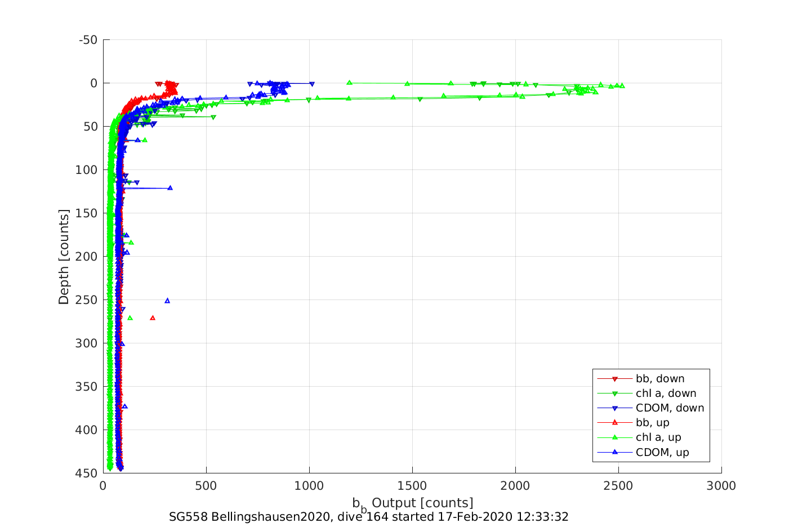798x532 pixels.
Task: Click the SG558 Bellingshausen2020 dive title text
Action: [369, 517]
